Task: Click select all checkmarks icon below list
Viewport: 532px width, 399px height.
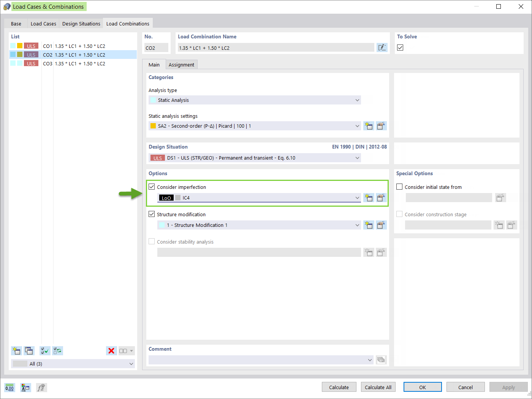Action: click(x=45, y=351)
